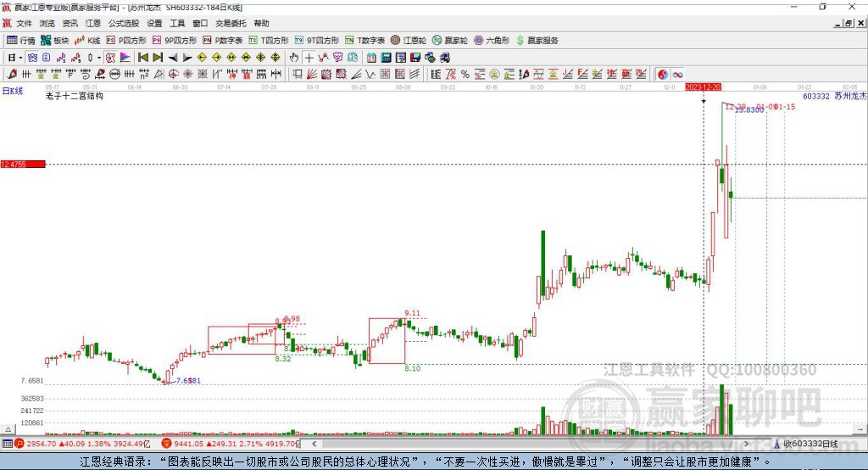This screenshot has height=470, width=868.
Task: Click Shenzhen index 9441.05 status entry
Action: (231, 444)
